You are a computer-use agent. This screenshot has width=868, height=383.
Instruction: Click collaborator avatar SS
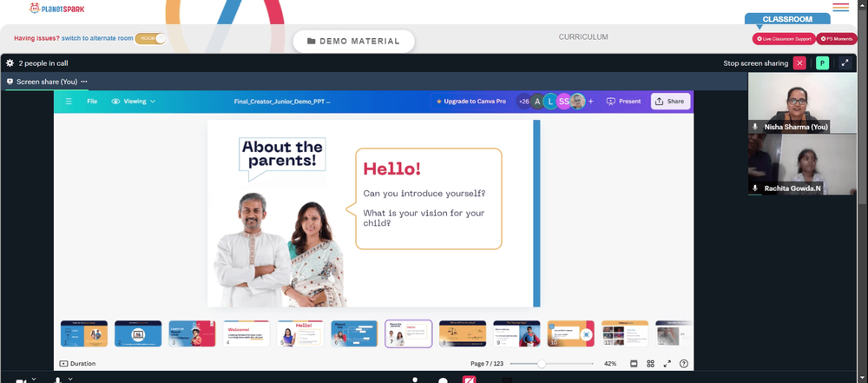pyautogui.click(x=563, y=102)
